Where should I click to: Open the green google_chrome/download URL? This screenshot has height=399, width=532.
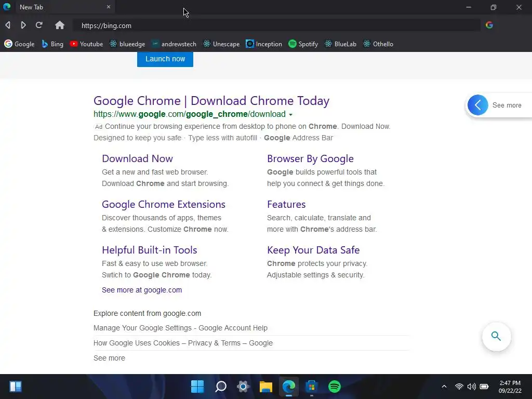click(190, 114)
